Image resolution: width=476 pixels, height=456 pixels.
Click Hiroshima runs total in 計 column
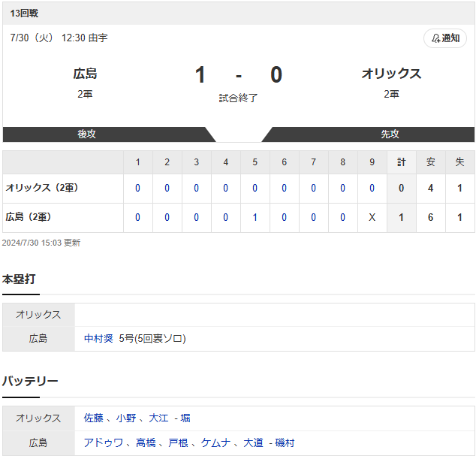click(402, 218)
